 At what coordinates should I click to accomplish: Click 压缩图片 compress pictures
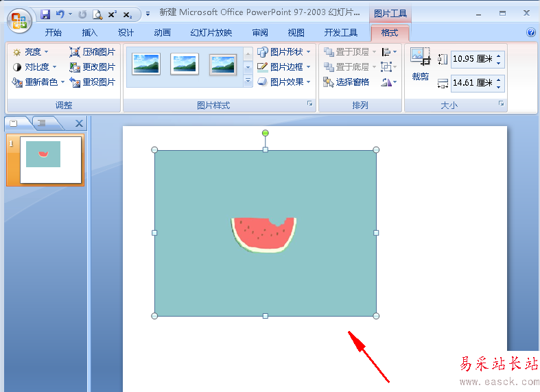pos(93,52)
